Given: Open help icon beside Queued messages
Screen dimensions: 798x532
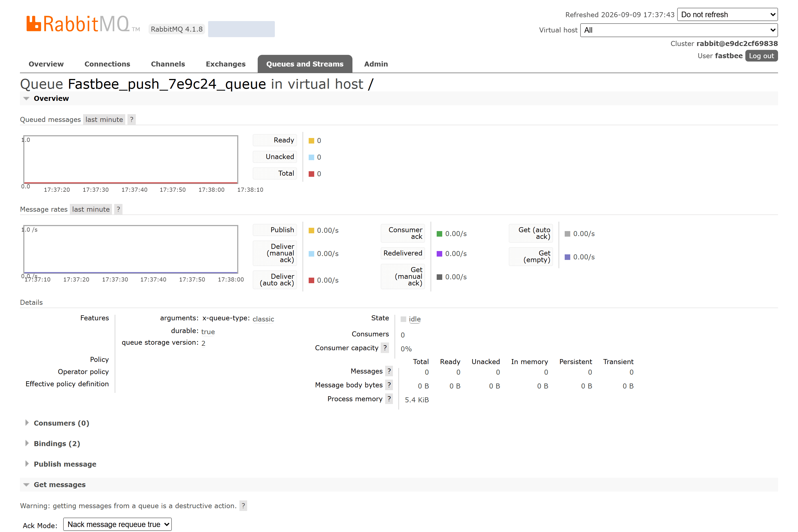Looking at the screenshot, I should [132, 119].
